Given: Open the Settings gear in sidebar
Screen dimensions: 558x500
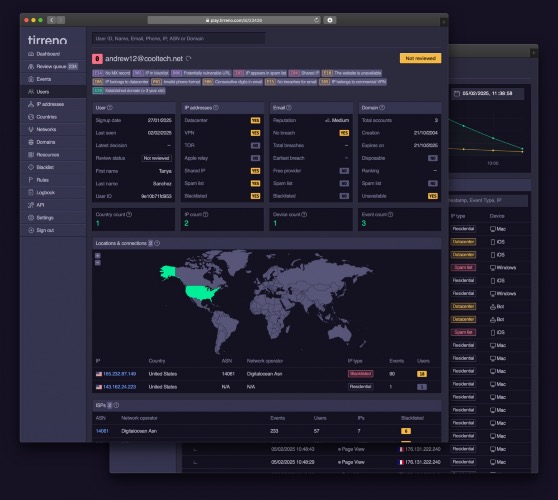Looking at the screenshot, I should coord(31,218).
